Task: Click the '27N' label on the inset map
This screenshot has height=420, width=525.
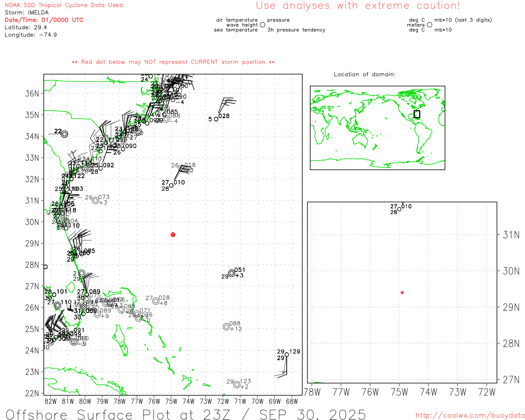Action: (511, 380)
